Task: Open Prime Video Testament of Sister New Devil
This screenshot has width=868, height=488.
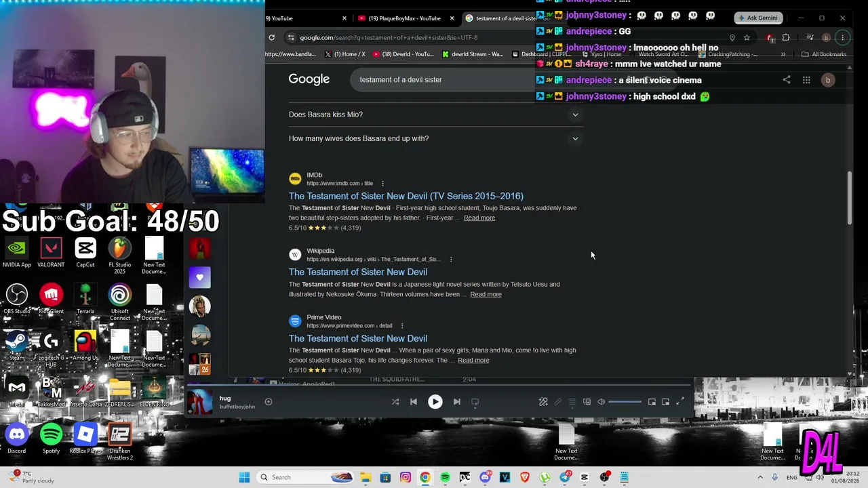Action: click(x=358, y=338)
